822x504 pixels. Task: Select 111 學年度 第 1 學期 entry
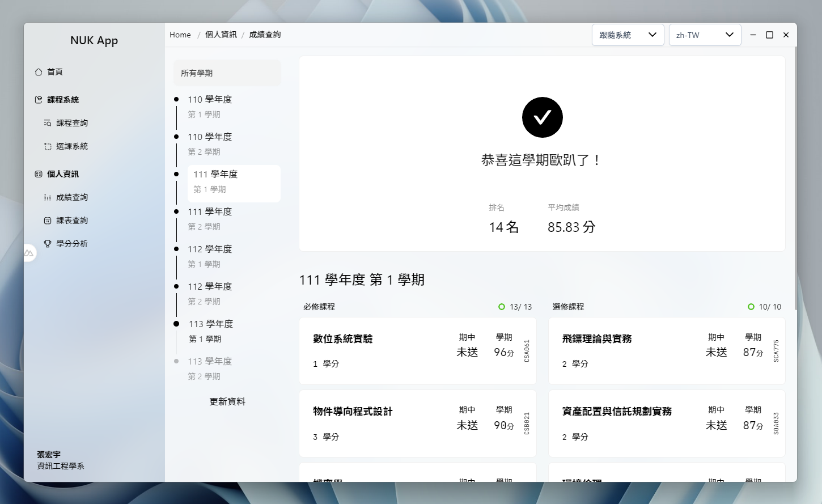click(x=234, y=183)
